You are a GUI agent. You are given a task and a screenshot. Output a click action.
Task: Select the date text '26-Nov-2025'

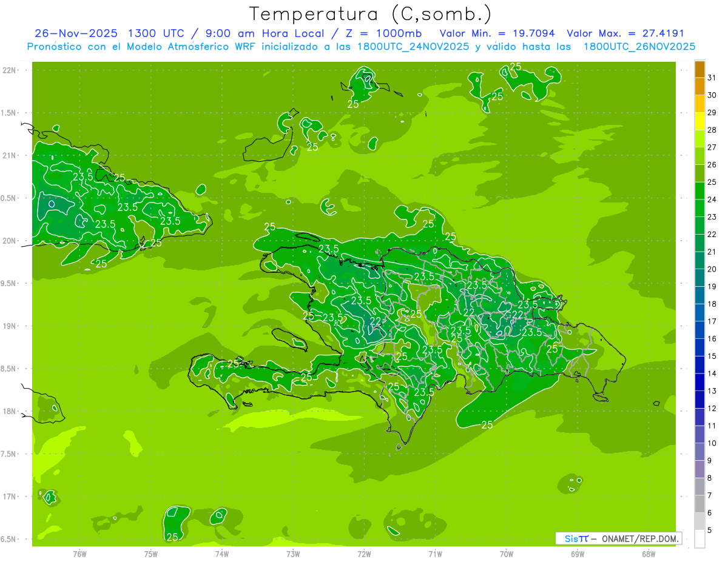(76, 33)
